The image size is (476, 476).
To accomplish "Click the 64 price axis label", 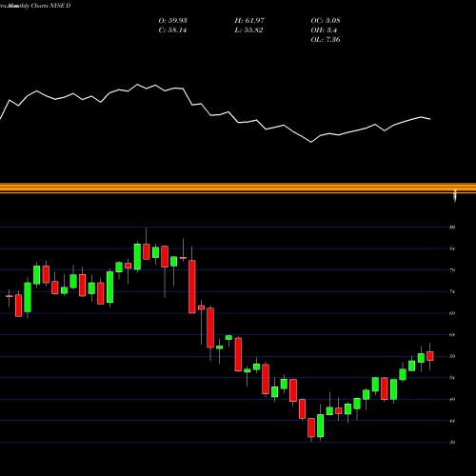I will (452, 335).
